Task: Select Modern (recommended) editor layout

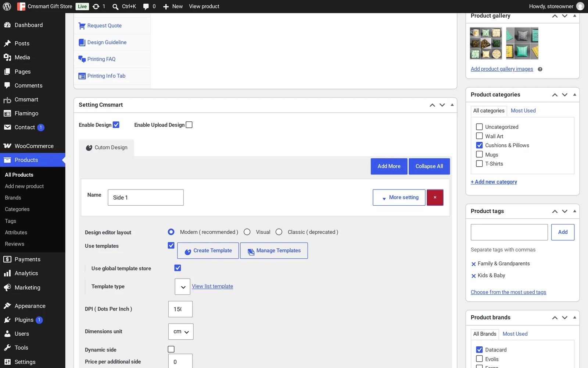Action: click(x=171, y=232)
